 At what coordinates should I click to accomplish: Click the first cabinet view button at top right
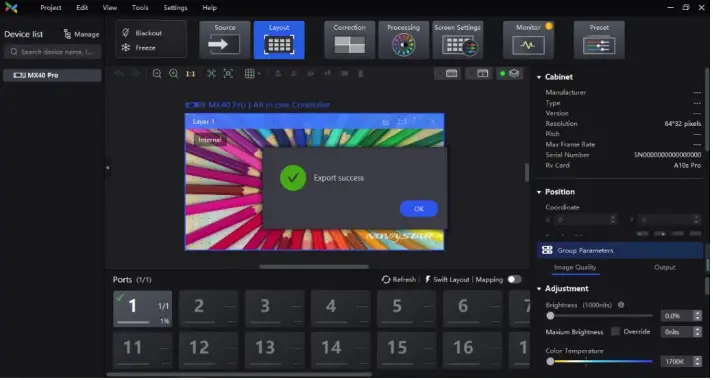pos(448,74)
